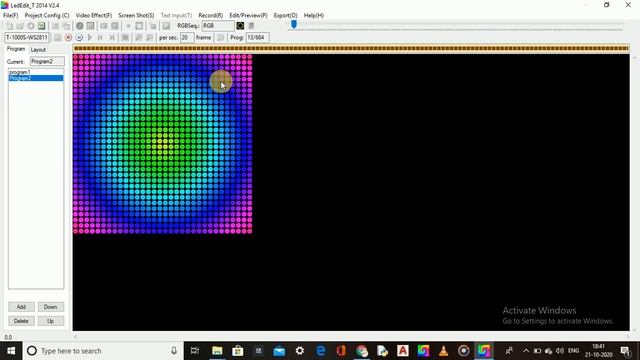Open the Record(R) menu
Screen dimensions: 640x360
pos(211,15)
